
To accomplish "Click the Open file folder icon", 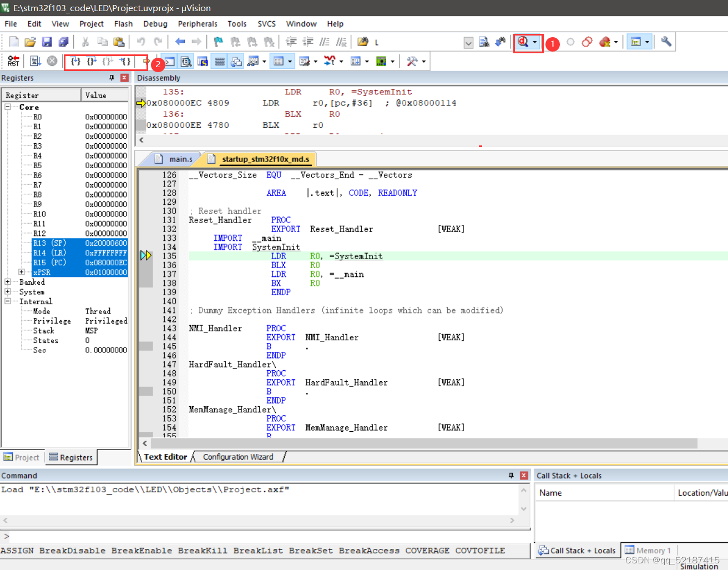I will pyautogui.click(x=30, y=42).
